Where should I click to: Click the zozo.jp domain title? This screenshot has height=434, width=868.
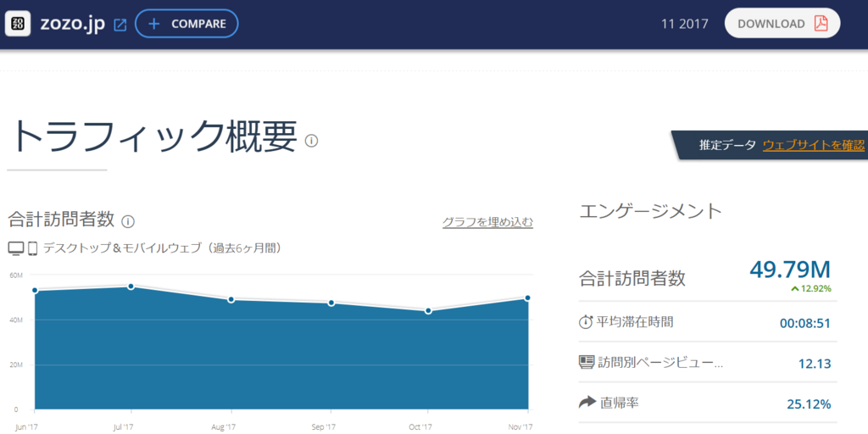click(x=73, y=25)
